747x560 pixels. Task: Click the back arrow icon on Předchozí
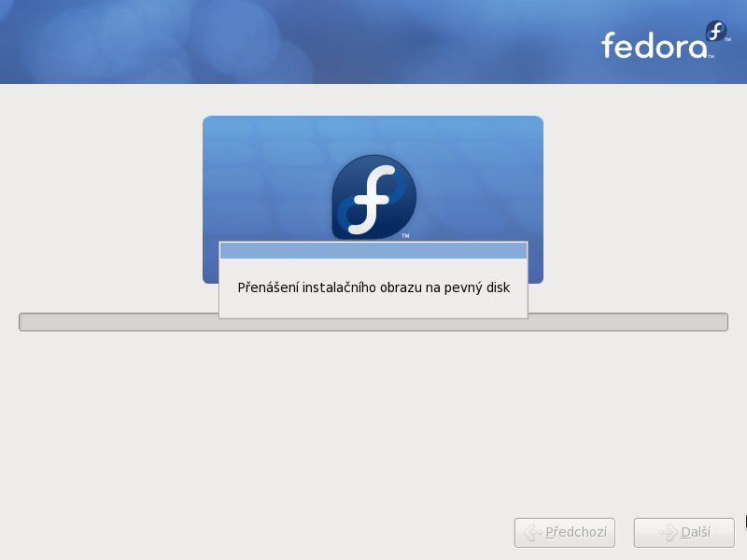pos(532,532)
